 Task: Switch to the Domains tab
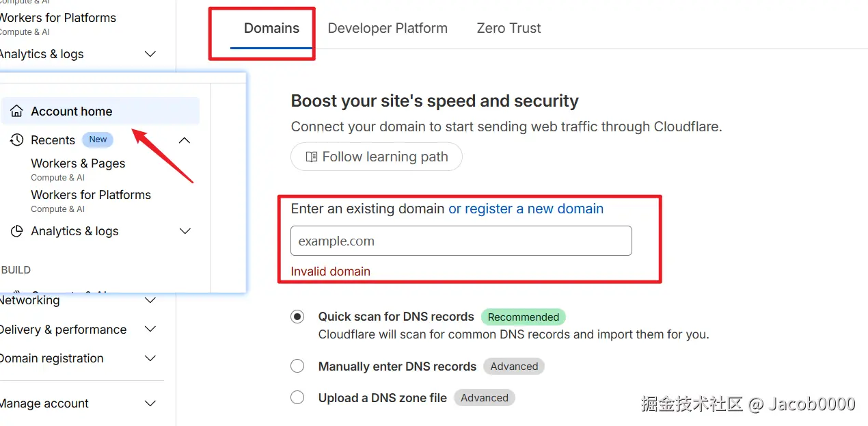tap(271, 29)
